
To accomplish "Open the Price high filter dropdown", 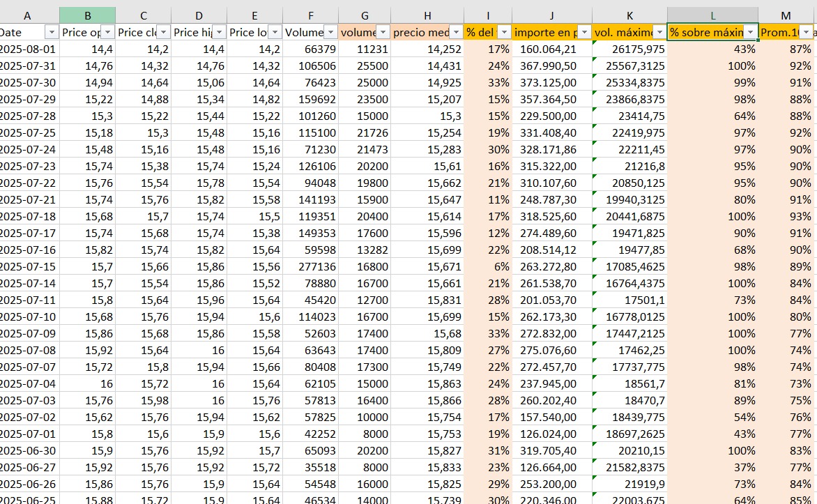I will [x=218, y=33].
